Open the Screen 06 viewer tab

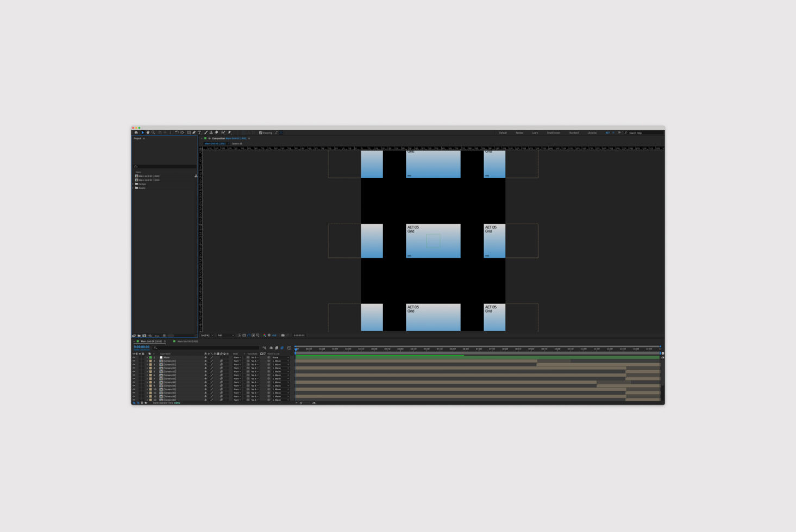coord(237,143)
